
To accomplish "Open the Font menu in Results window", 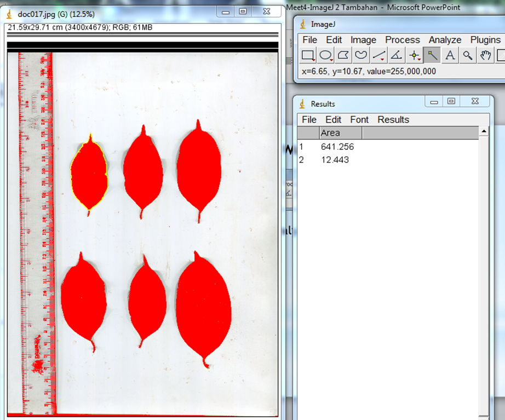I will pos(359,119).
